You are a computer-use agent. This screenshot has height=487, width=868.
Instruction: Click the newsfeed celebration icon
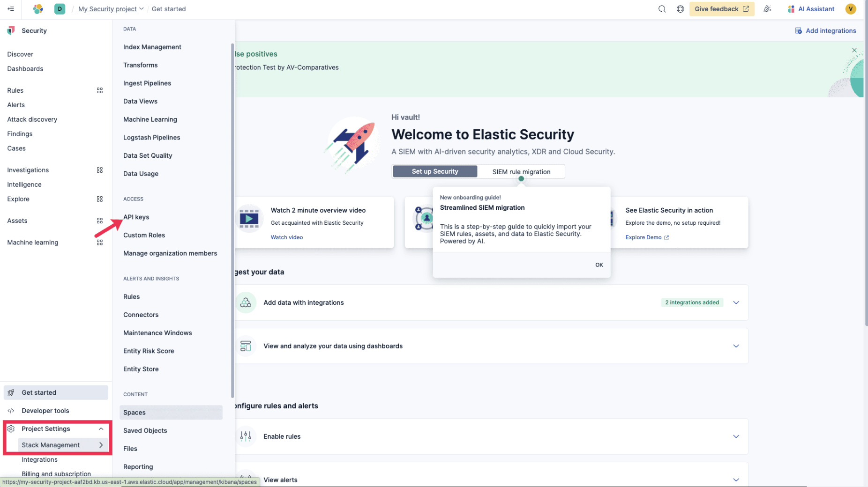point(767,9)
